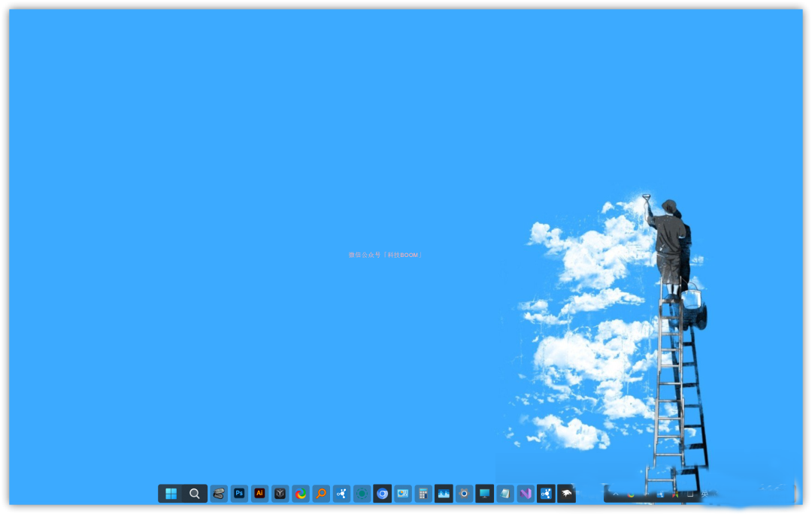Open the Calculator taskbar icon
The image size is (812, 514).
pos(423,494)
